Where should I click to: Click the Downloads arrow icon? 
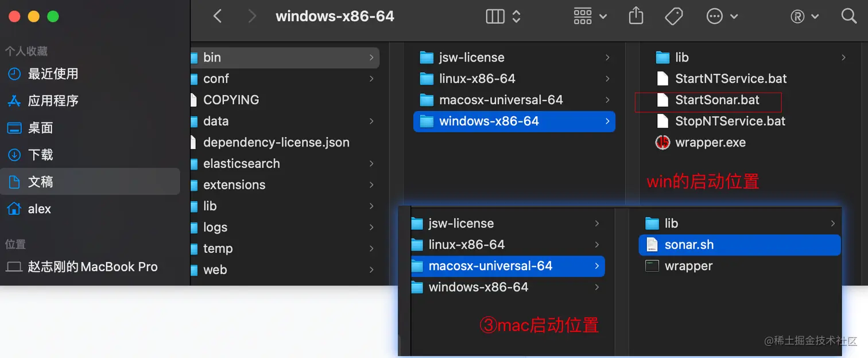coord(14,155)
